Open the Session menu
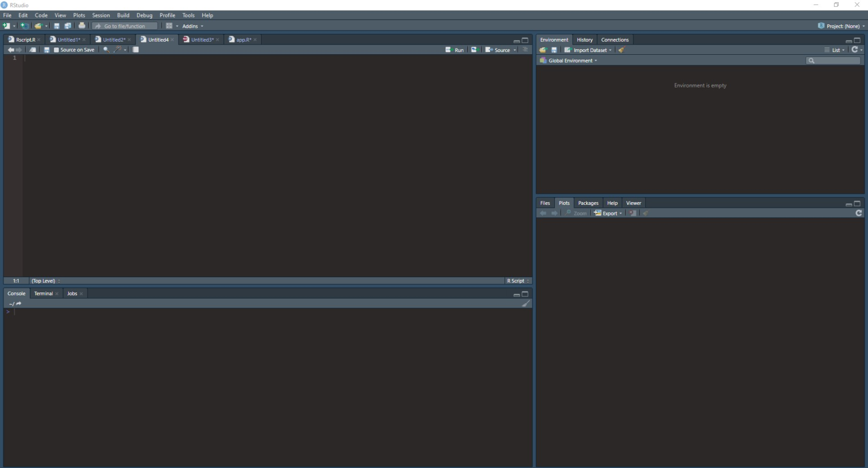 [101, 15]
